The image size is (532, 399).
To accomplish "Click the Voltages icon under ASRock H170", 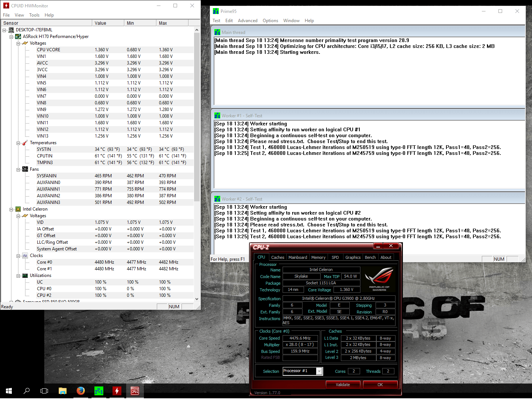I will pyautogui.click(x=25, y=43).
